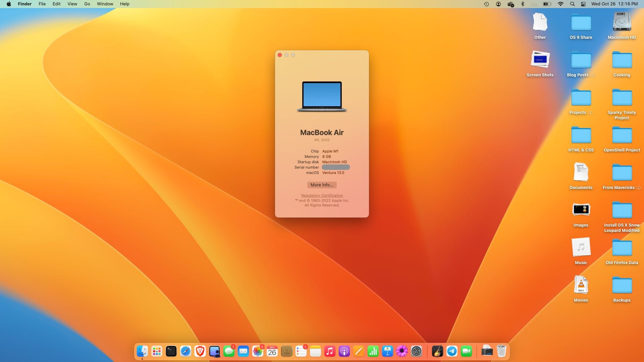Open Messages app in the Dock

pyautogui.click(x=229, y=351)
